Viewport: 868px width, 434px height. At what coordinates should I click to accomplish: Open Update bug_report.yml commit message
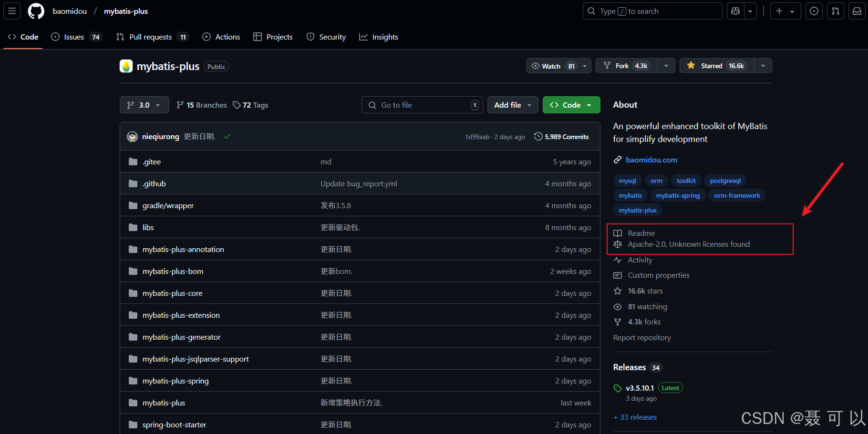point(359,183)
